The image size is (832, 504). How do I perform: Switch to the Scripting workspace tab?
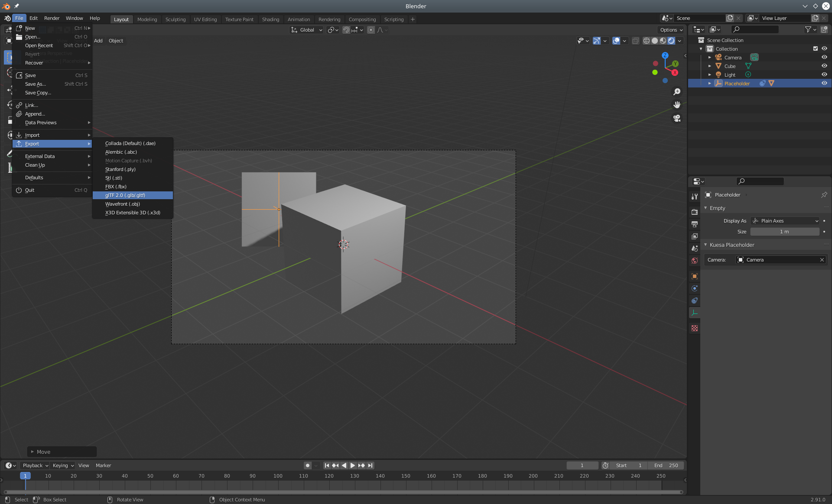click(393, 19)
